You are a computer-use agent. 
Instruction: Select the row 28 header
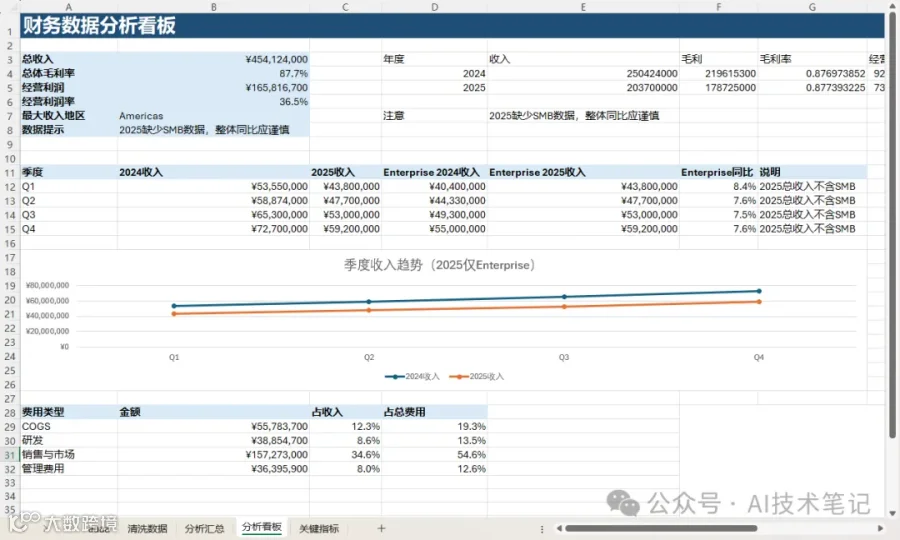coord(10,413)
